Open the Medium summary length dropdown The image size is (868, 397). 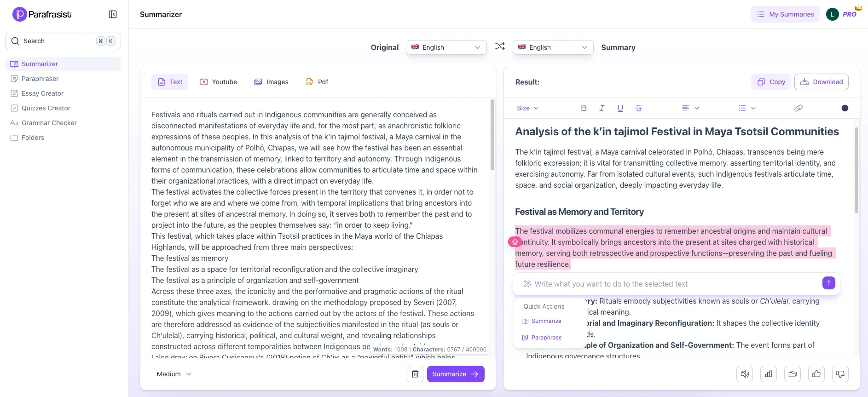pyautogui.click(x=174, y=374)
